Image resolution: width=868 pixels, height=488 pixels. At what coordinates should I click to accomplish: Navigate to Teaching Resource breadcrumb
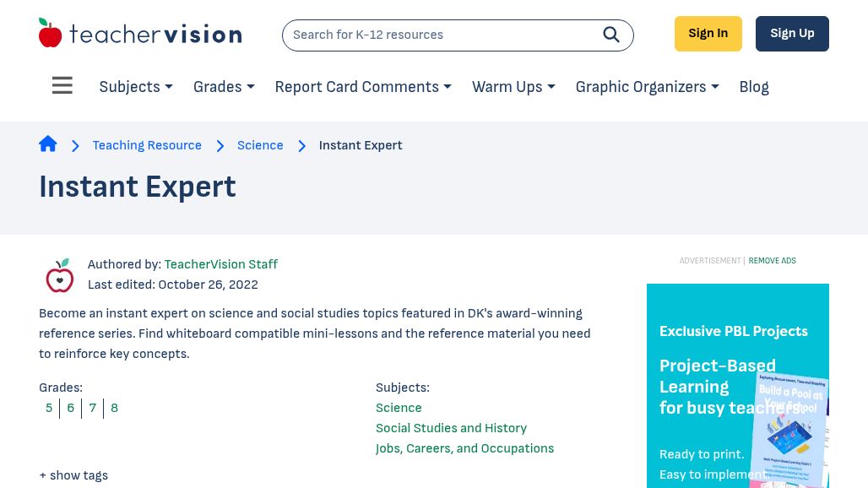click(x=147, y=145)
